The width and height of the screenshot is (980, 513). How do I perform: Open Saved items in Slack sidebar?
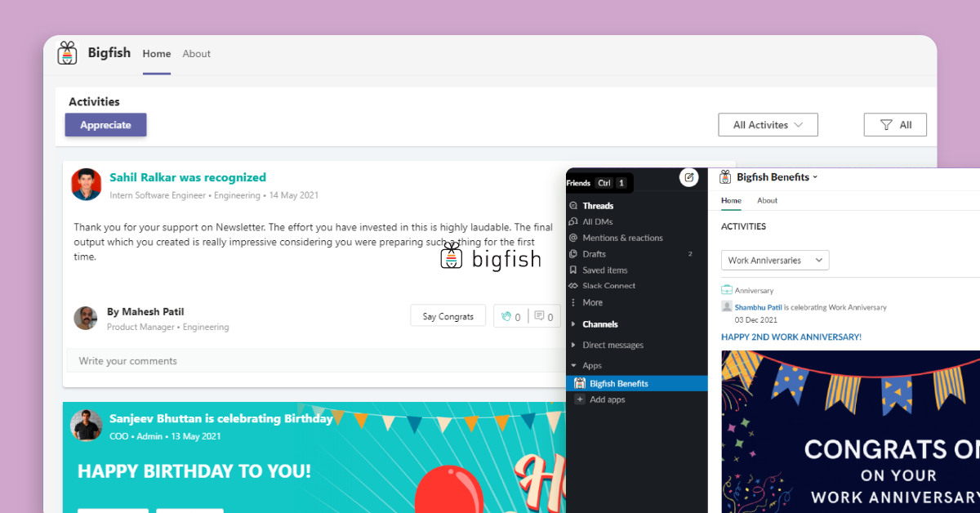(x=604, y=270)
